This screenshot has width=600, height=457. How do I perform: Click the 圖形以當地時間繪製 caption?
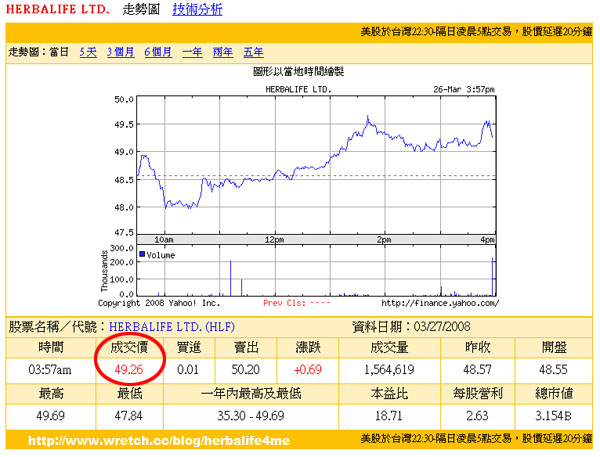point(298,71)
